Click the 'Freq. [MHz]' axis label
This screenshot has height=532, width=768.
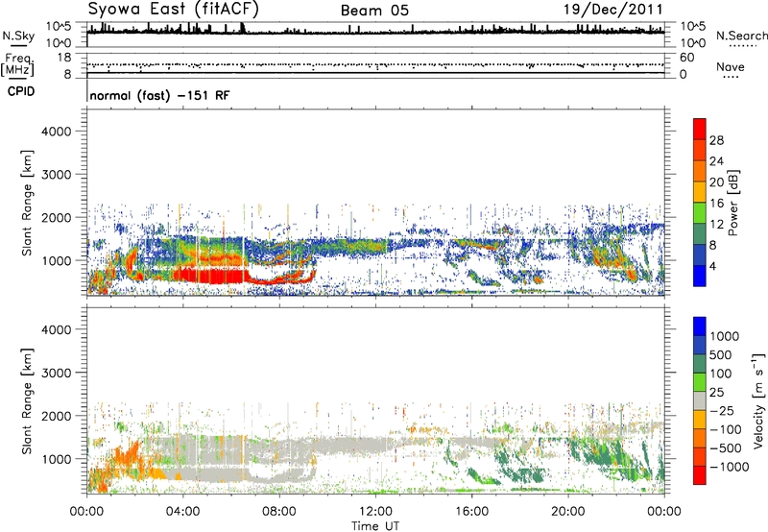coord(17,65)
